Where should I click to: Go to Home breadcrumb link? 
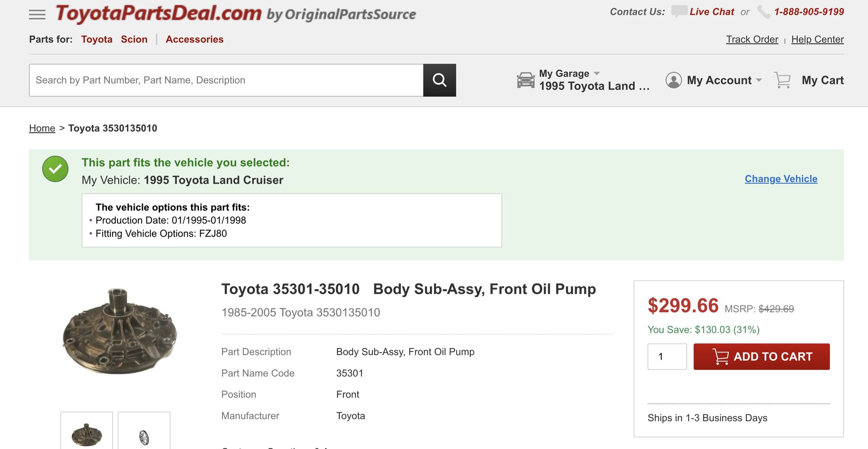click(x=42, y=128)
